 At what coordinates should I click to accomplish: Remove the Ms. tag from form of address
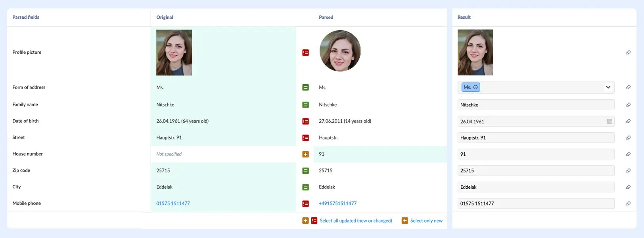point(475,87)
